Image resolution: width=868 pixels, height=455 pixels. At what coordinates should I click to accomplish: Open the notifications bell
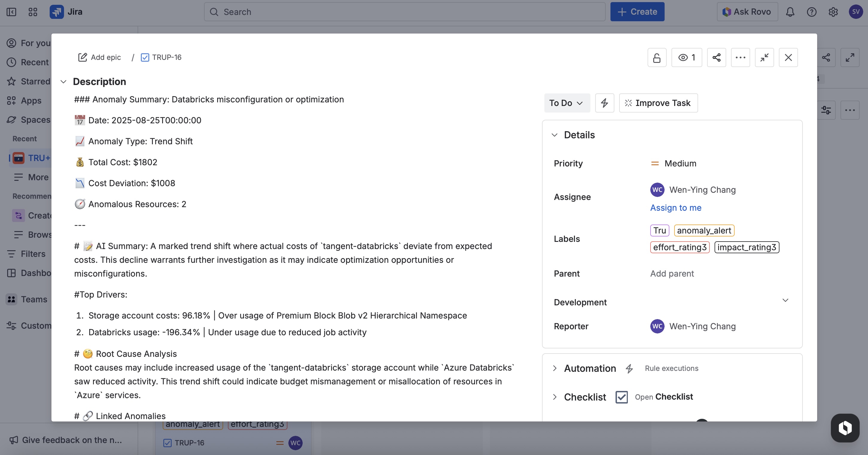pyautogui.click(x=790, y=12)
